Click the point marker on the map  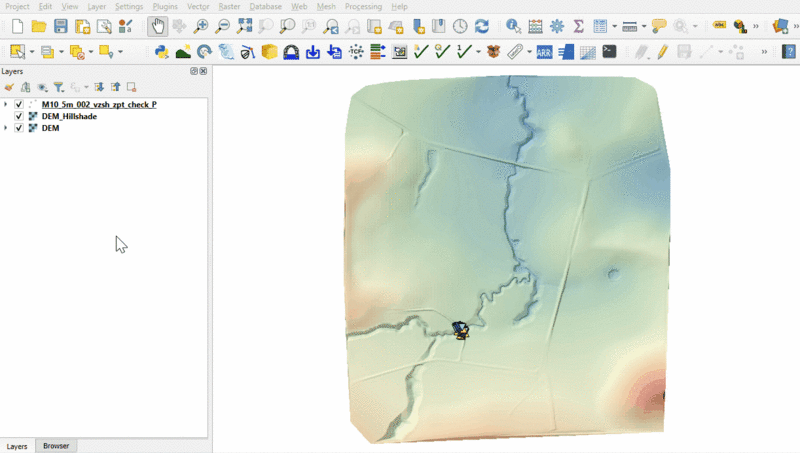click(460, 329)
